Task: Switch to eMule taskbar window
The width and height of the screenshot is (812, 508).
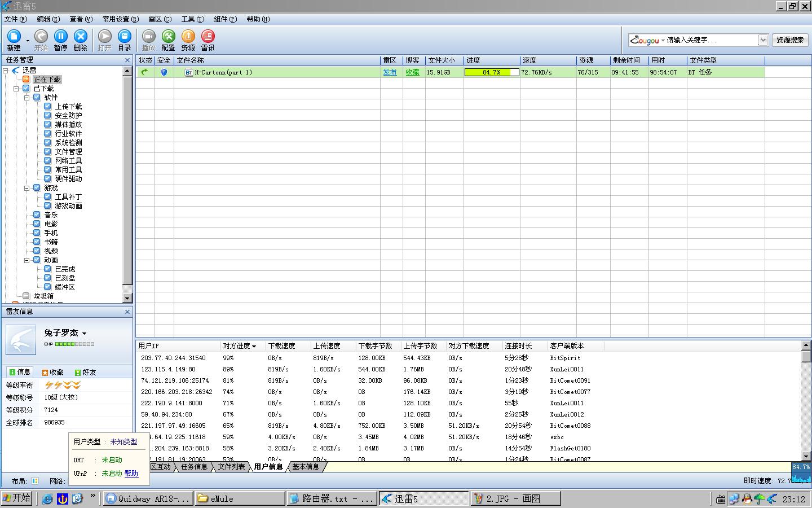Action: [x=240, y=498]
